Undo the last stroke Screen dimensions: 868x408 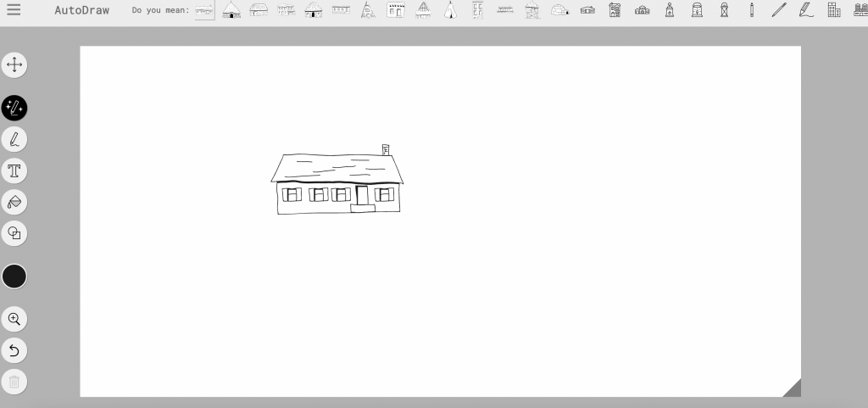pyautogui.click(x=14, y=350)
